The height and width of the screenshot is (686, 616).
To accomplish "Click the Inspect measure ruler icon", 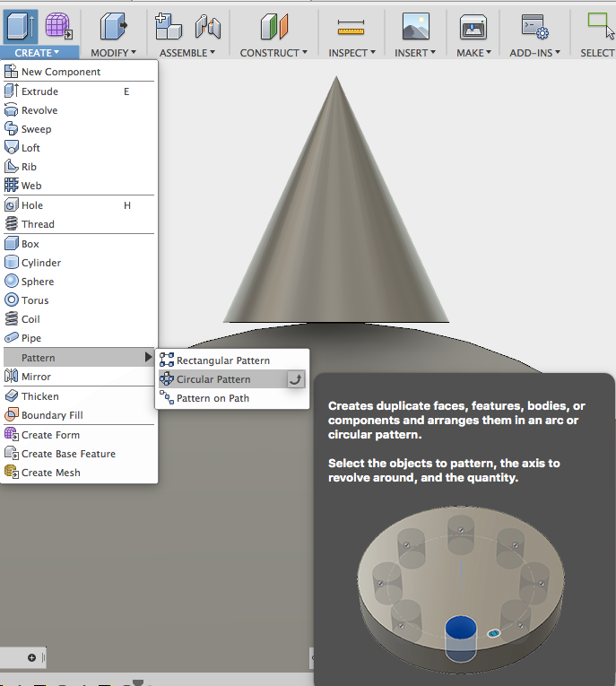I will (351, 27).
